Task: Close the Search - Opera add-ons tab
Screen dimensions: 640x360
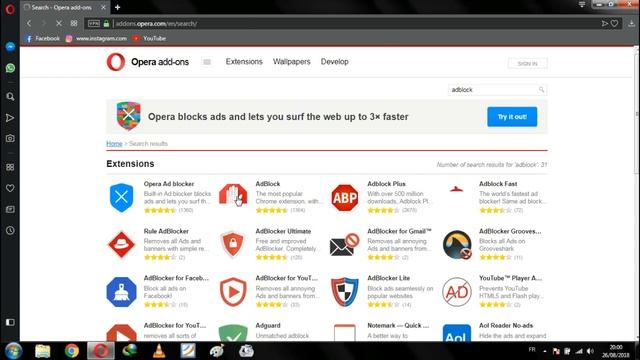Action: tap(104, 7)
